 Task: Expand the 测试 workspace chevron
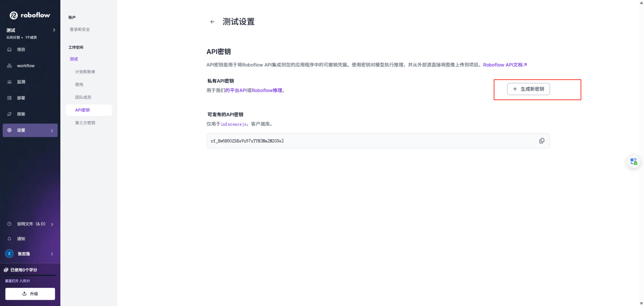54,30
